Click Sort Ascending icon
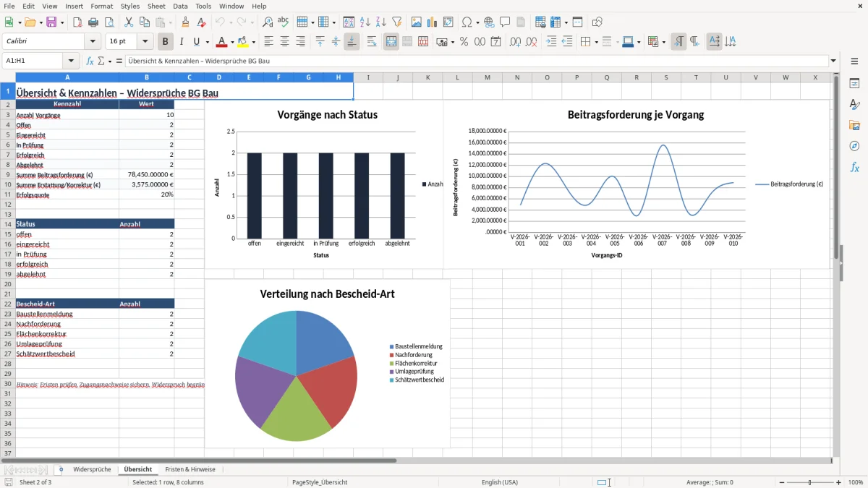The width and height of the screenshot is (868, 488). point(365,22)
